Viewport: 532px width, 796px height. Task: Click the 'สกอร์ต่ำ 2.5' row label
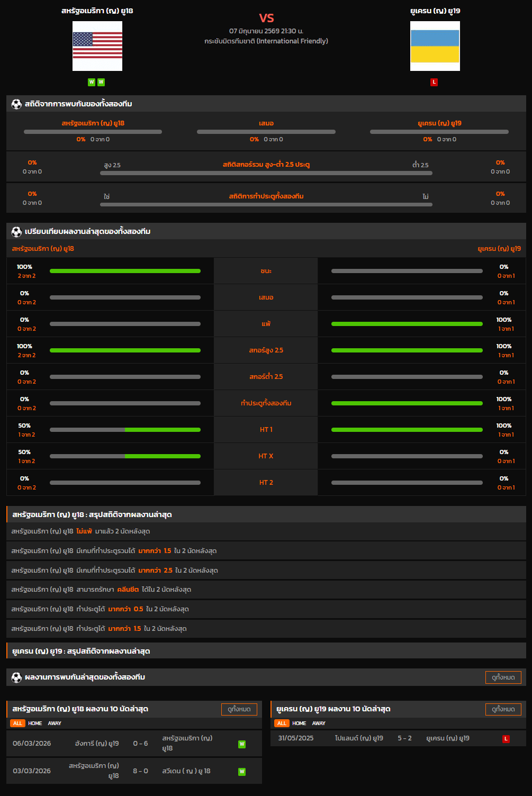click(266, 377)
